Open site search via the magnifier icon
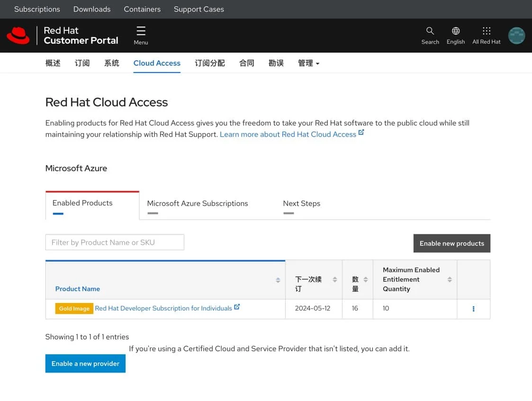This screenshot has height=401, width=532. [x=430, y=31]
